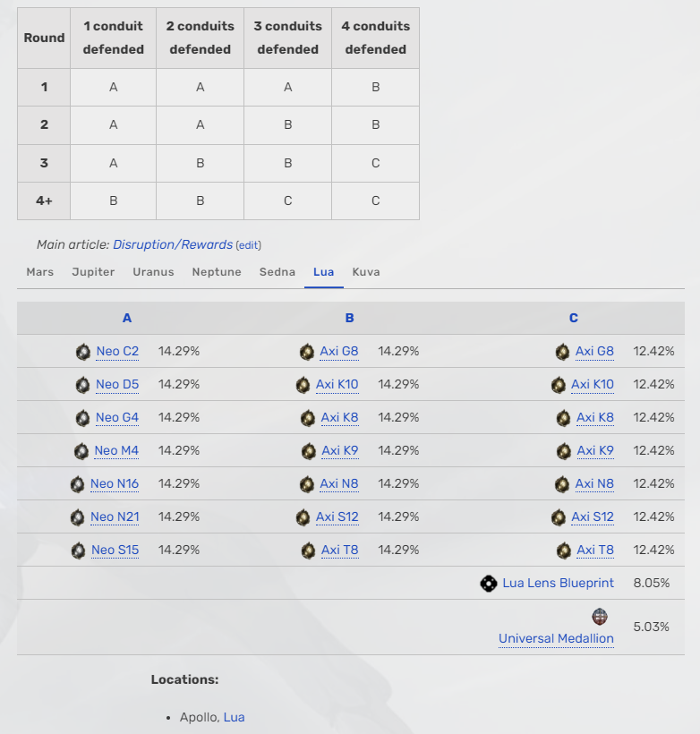Click the Universal Medallion icon
Screen dimensions: 700x734
pyautogui.click(x=600, y=617)
